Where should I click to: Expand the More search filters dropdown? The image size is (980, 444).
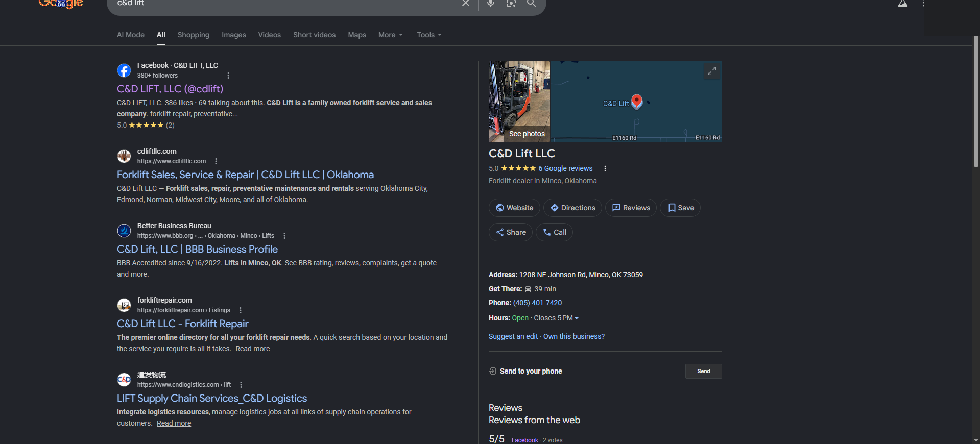click(x=391, y=35)
